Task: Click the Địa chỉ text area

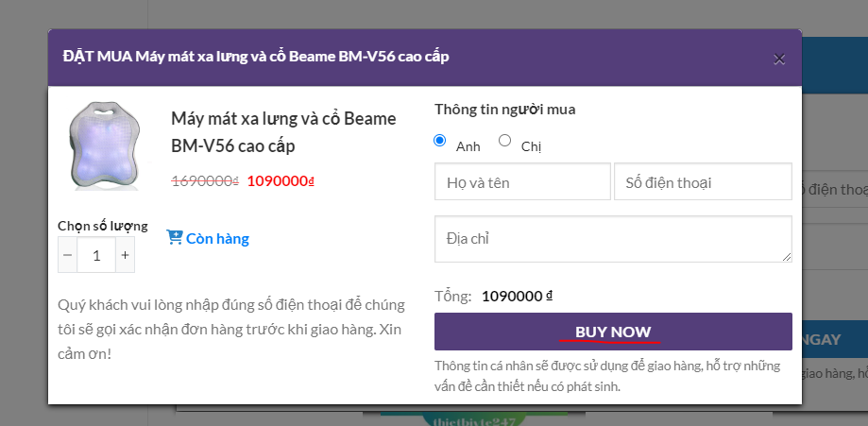Action: click(613, 239)
